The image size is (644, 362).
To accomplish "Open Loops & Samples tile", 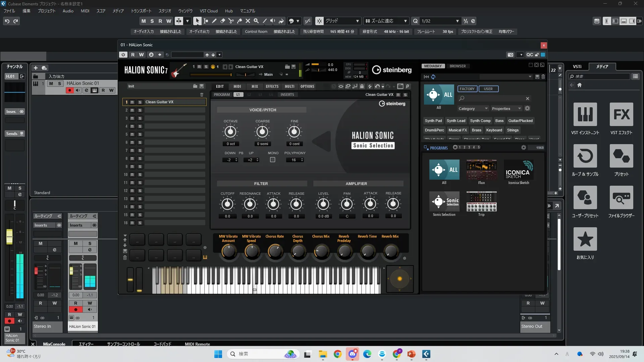I will tap(585, 156).
